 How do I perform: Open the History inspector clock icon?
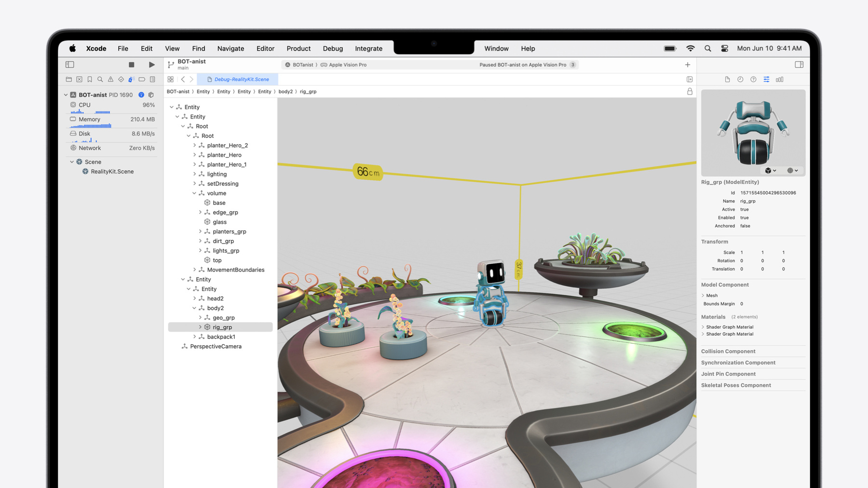740,79
